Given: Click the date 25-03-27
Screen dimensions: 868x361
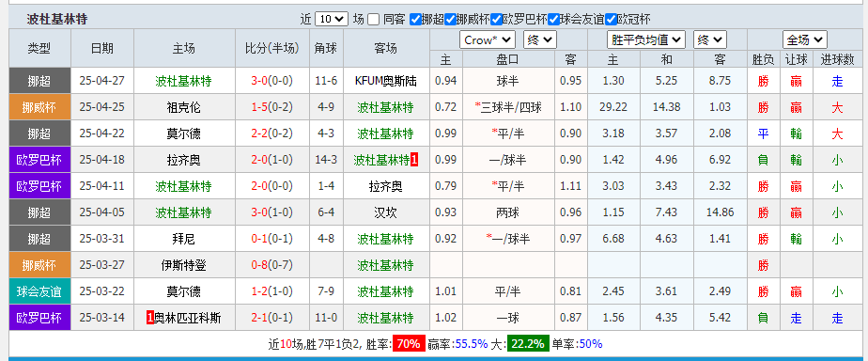Looking at the screenshot, I should (102, 265).
